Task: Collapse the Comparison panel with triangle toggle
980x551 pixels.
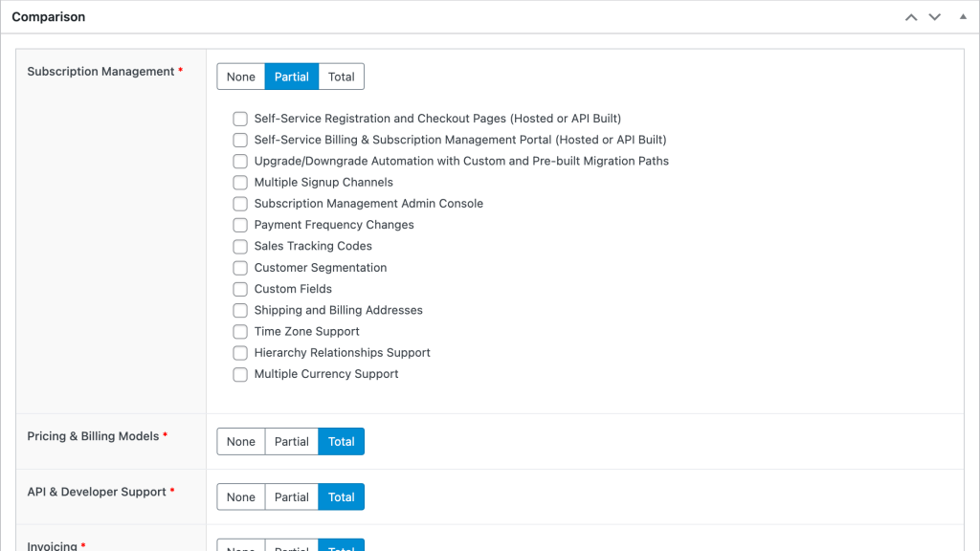Action: pos(963,17)
